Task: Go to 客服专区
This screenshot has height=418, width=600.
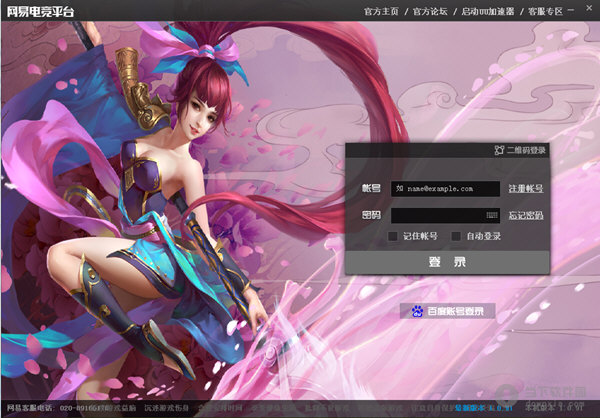Action: point(545,11)
